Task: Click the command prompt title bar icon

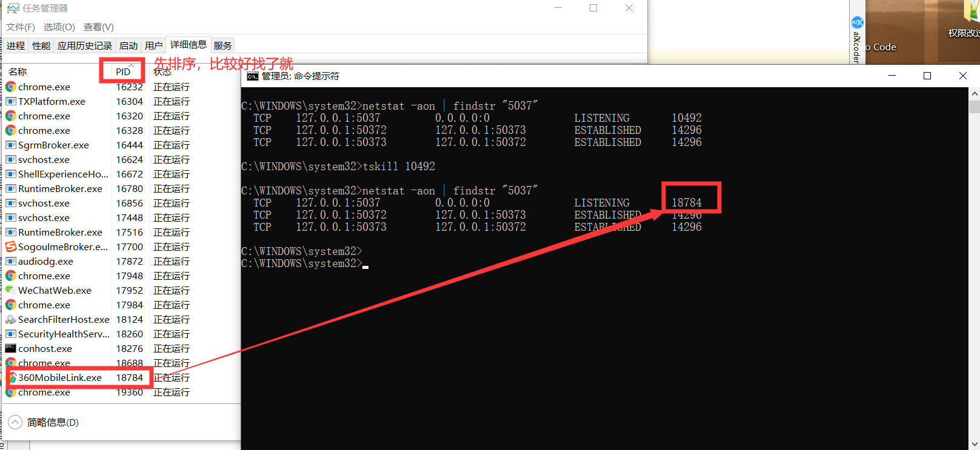Action: point(253,76)
